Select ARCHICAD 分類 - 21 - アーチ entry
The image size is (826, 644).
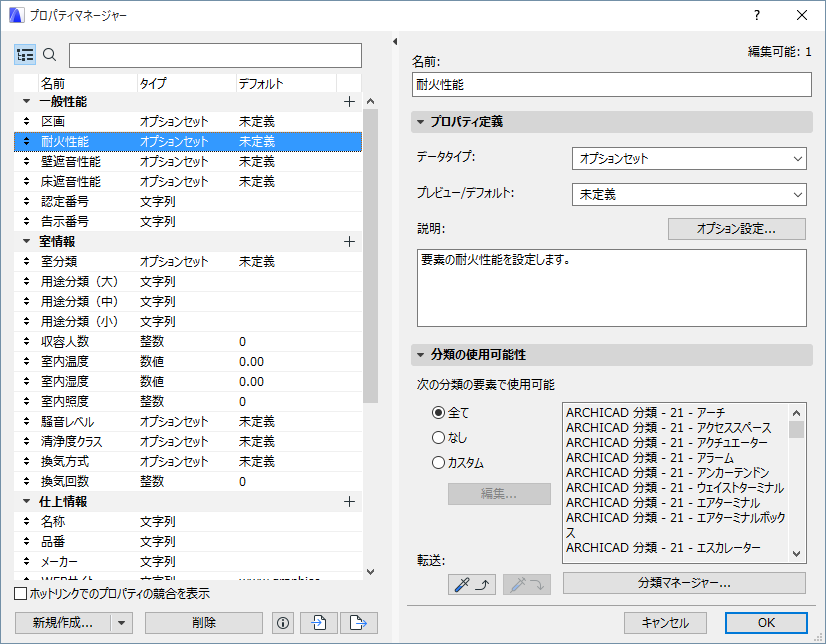point(646,413)
